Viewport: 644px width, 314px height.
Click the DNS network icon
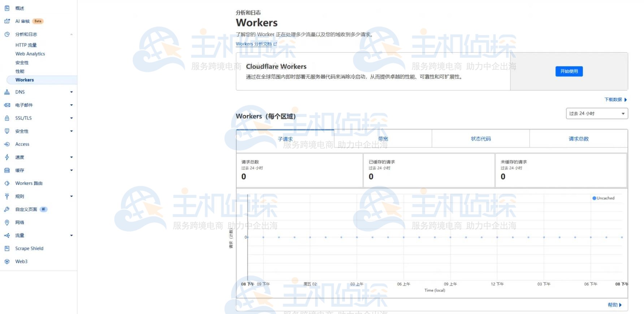7,92
